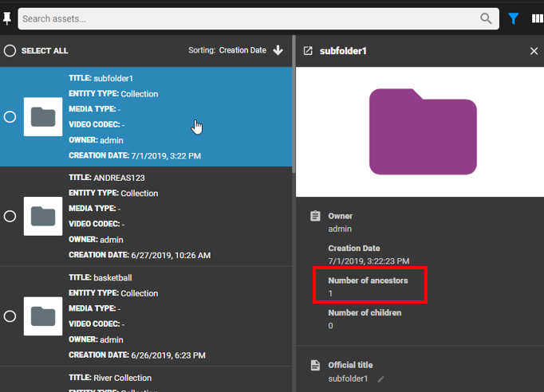544x392 pixels.
Task: Select the ANDREAS123 row radio button
Action: click(10, 216)
